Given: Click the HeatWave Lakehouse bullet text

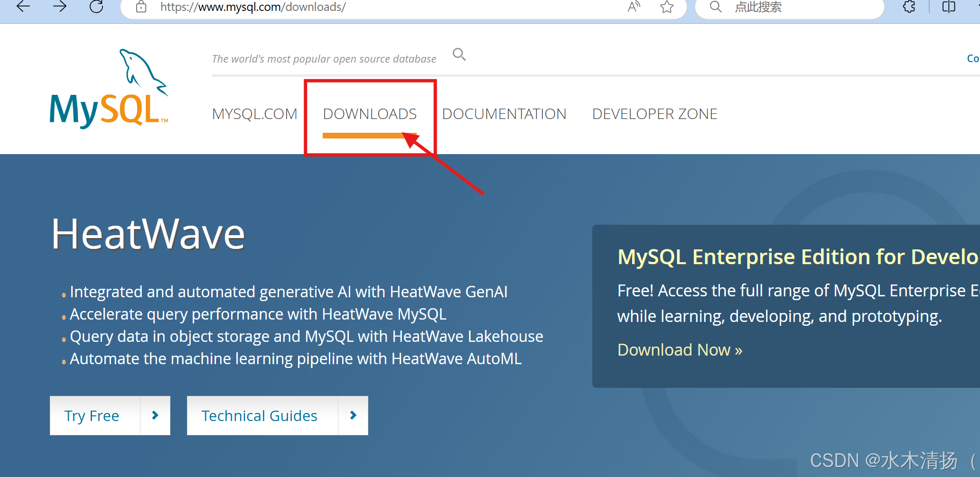Looking at the screenshot, I should [x=307, y=337].
